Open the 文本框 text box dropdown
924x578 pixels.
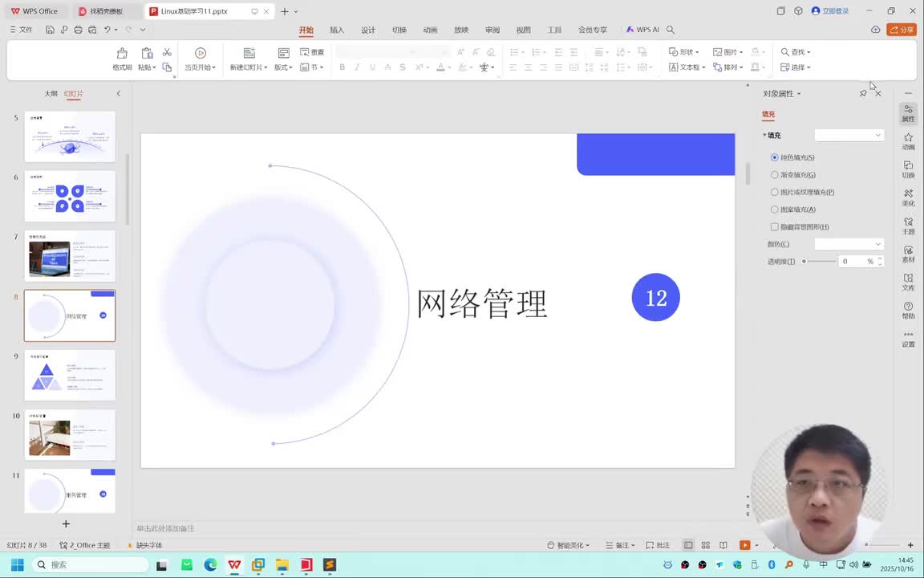coord(687,67)
